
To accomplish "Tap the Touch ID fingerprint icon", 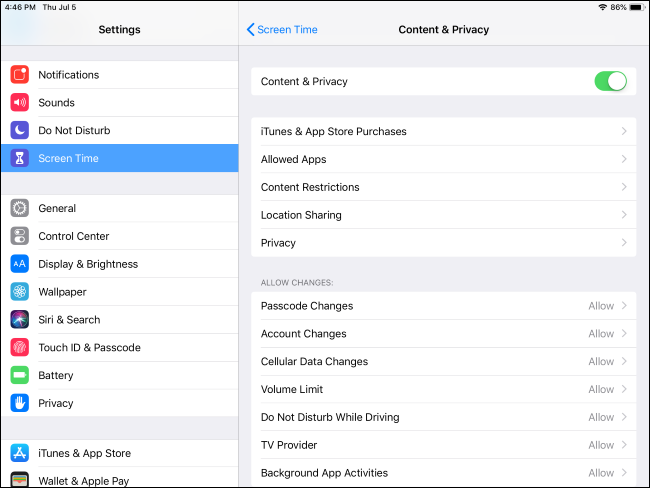I will [20, 348].
